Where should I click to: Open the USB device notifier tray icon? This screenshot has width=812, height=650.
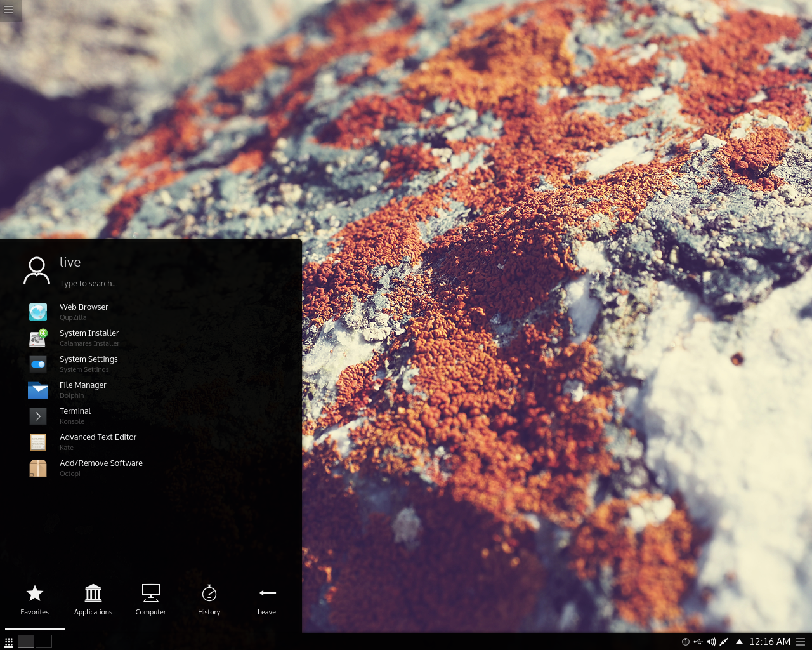pos(698,642)
